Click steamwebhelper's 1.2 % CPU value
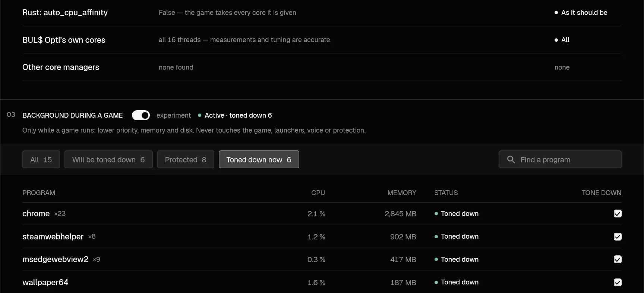Image resolution: width=644 pixels, height=293 pixels. (316, 237)
